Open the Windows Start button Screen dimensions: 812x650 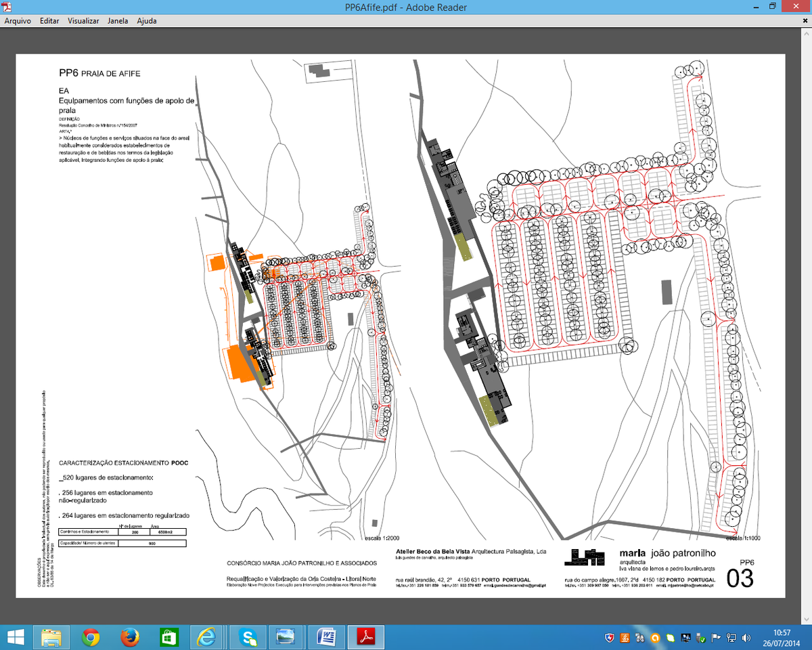[16, 637]
